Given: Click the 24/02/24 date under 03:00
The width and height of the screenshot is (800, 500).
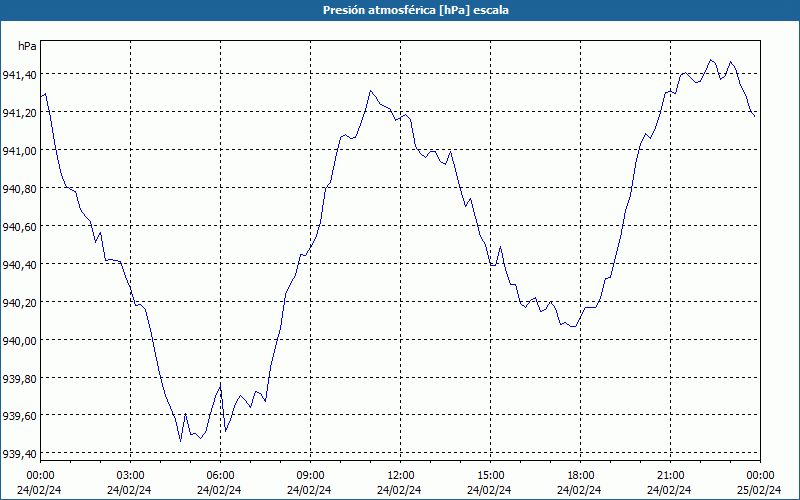Looking at the screenshot, I should pos(129,490).
